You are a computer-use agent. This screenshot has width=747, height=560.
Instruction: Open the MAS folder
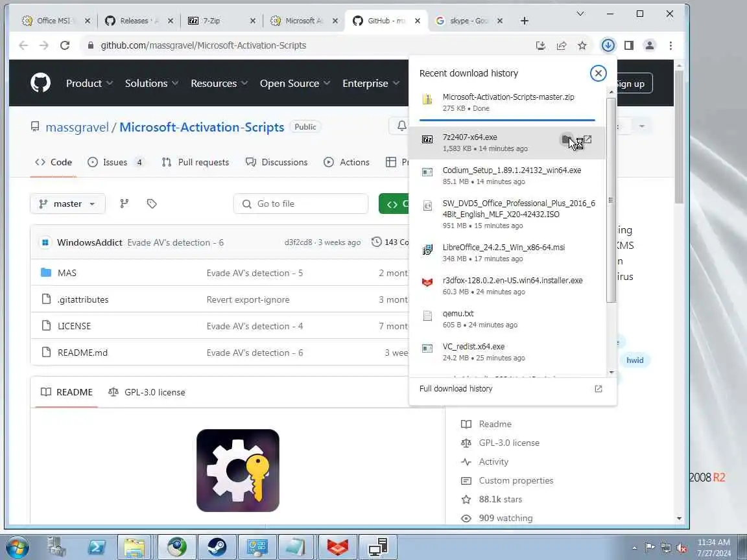[67, 273]
